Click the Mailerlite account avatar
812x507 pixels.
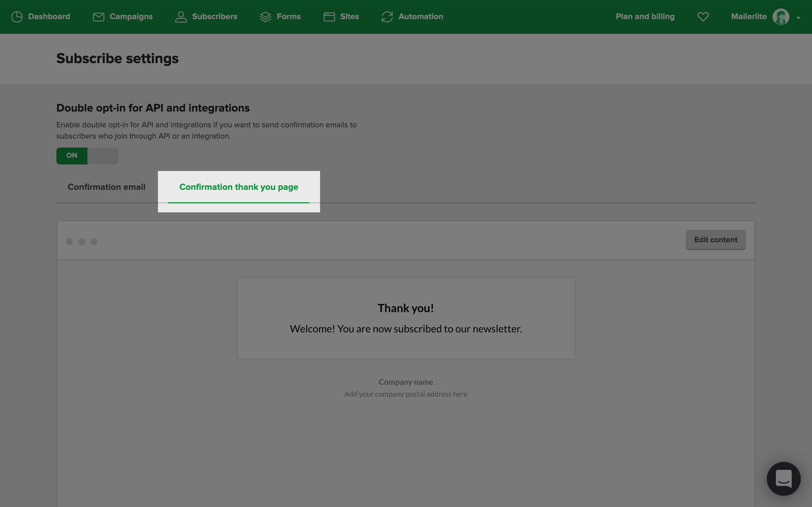click(x=781, y=17)
